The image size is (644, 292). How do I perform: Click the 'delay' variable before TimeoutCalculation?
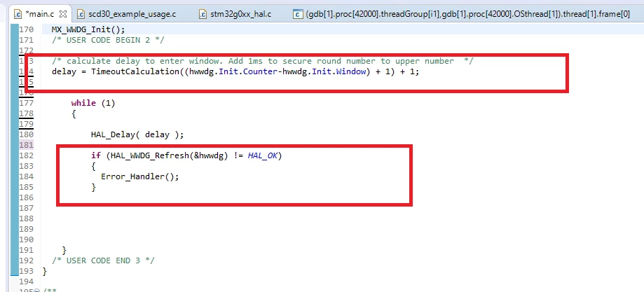click(64, 71)
